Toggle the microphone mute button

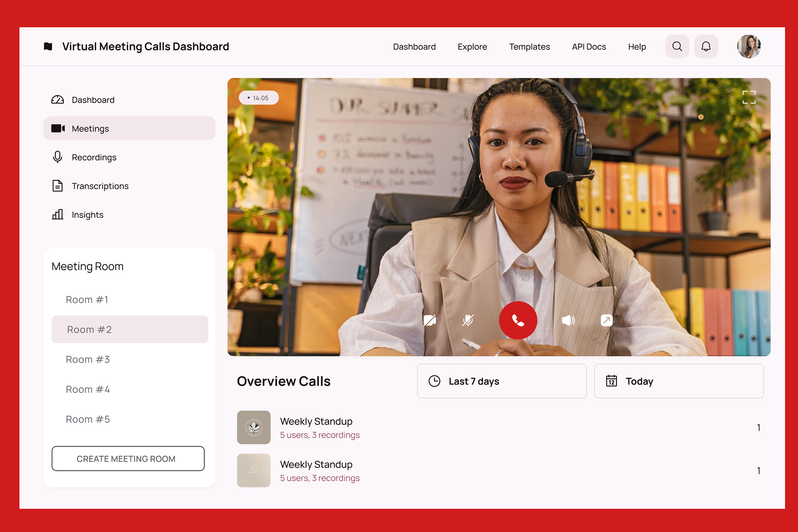point(468,320)
